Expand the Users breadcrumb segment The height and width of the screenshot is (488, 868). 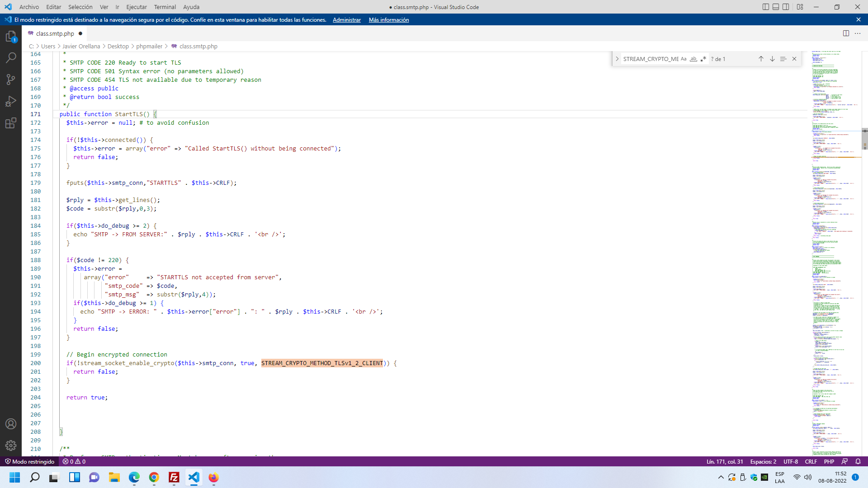tap(48, 46)
